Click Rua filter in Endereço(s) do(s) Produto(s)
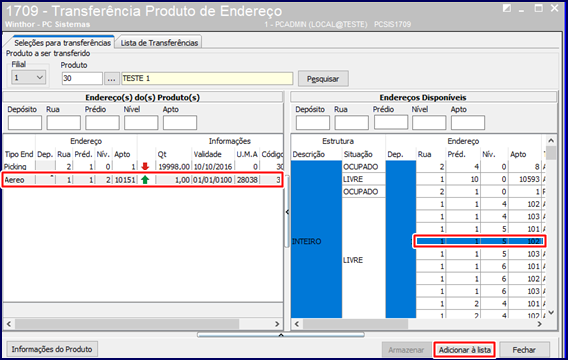568x360 pixels. pyautogui.click(x=63, y=123)
